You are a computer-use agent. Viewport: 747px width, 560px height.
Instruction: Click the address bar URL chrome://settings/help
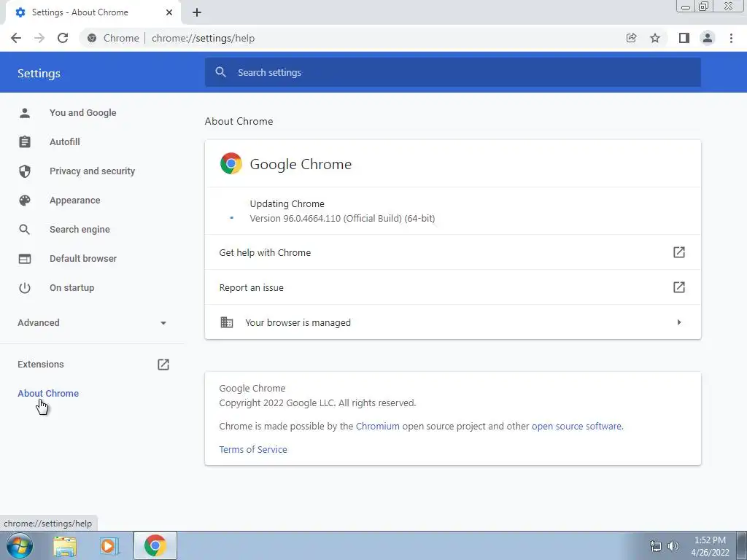203,38
